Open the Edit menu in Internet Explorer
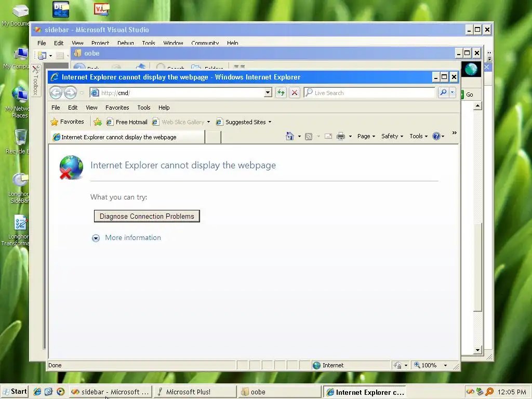This screenshot has width=532, height=399. (x=73, y=108)
